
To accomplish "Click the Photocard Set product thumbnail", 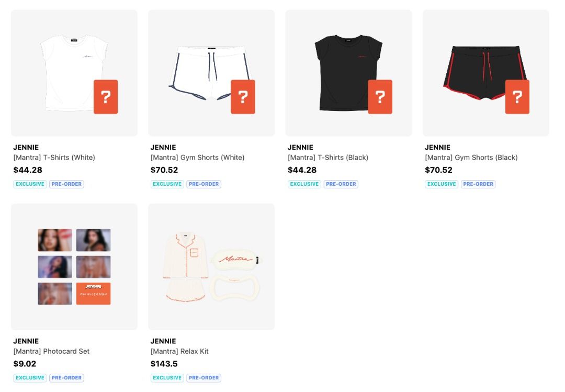I will pos(74,266).
